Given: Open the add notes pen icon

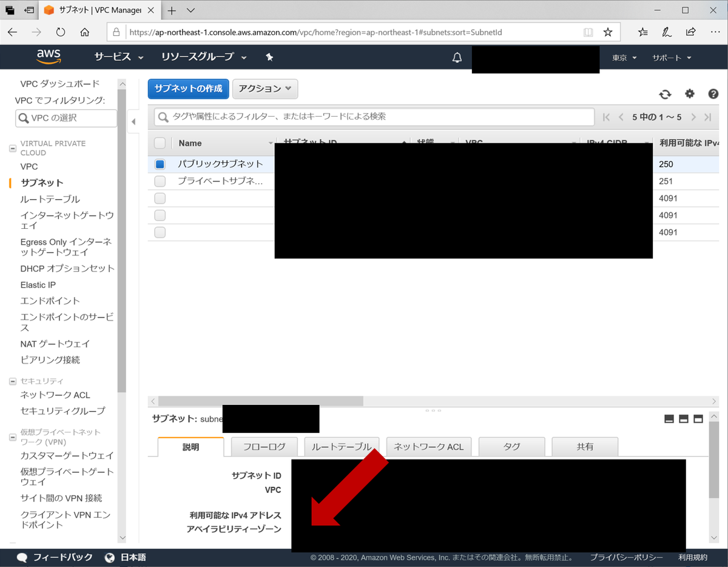Looking at the screenshot, I should click(667, 32).
